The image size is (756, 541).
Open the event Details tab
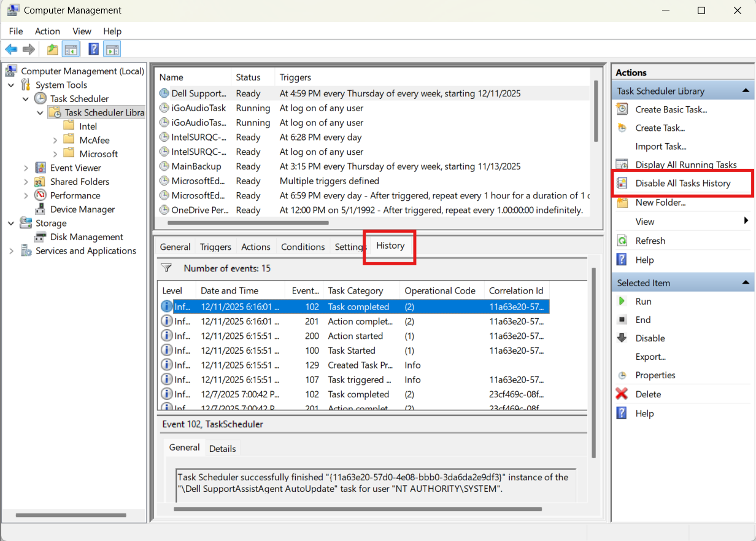(223, 449)
